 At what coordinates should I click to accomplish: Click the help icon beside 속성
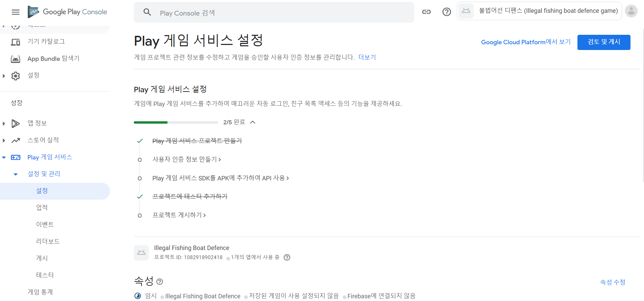(160, 281)
